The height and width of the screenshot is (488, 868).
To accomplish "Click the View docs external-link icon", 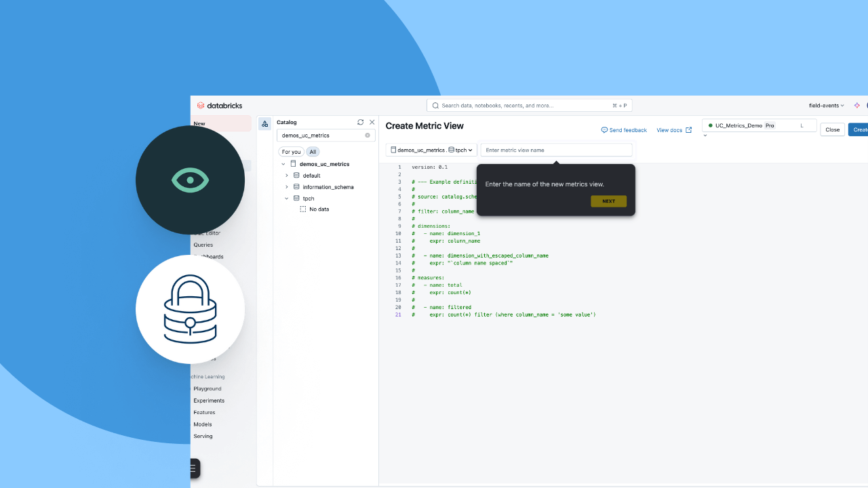I will coord(689,130).
